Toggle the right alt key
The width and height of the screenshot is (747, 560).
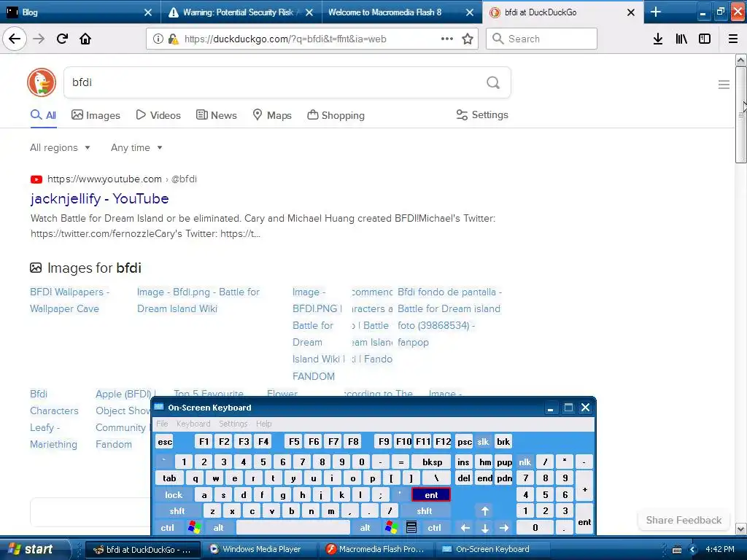[x=365, y=528]
